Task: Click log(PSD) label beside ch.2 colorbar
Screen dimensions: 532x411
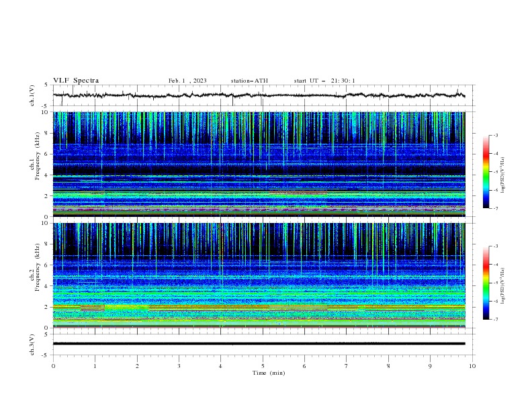Action: pos(503,286)
